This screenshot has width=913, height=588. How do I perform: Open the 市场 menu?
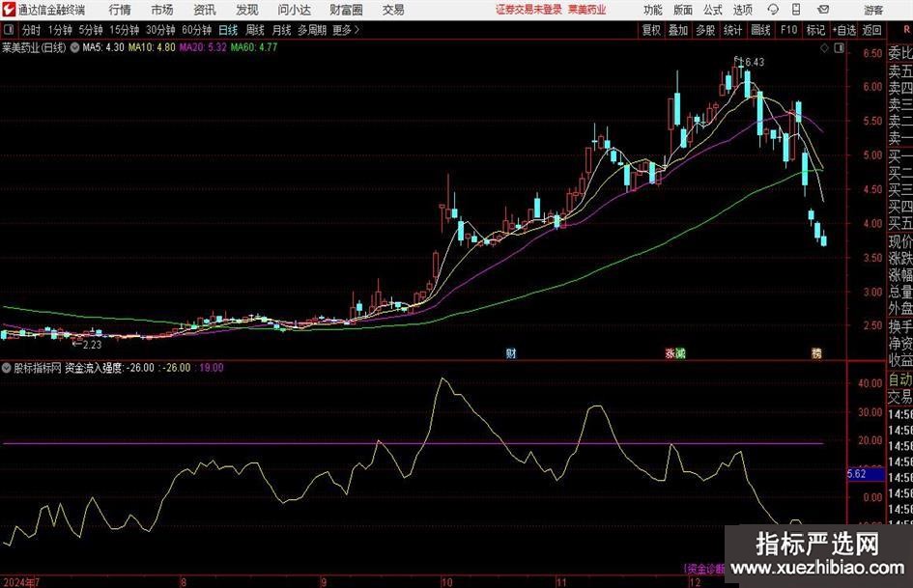[x=162, y=10]
